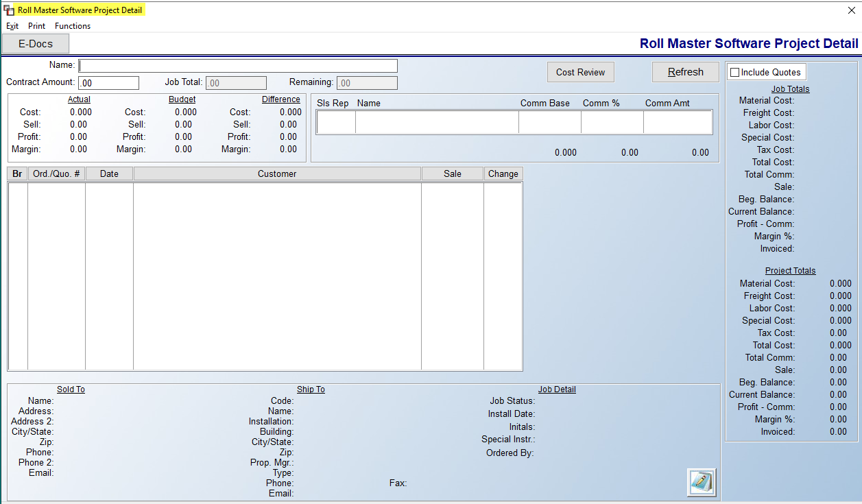Click the Job Detail heading
Image resolution: width=862 pixels, height=504 pixels.
pos(557,389)
